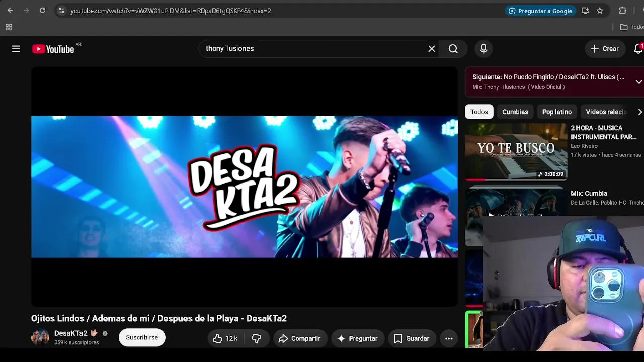Screen dimensions: 644x362
Task: Save the video with Guardar
Action: pyautogui.click(x=412, y=338)
